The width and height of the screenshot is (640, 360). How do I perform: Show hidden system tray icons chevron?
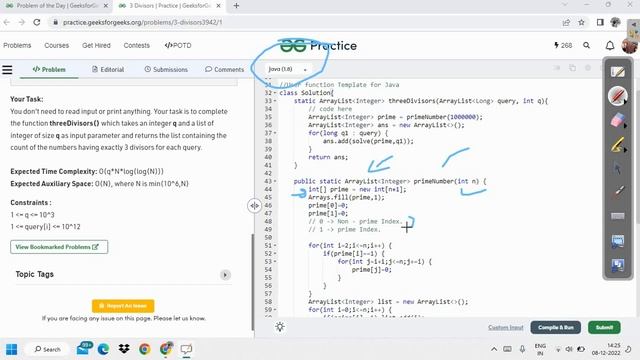(x=494, y=349)
